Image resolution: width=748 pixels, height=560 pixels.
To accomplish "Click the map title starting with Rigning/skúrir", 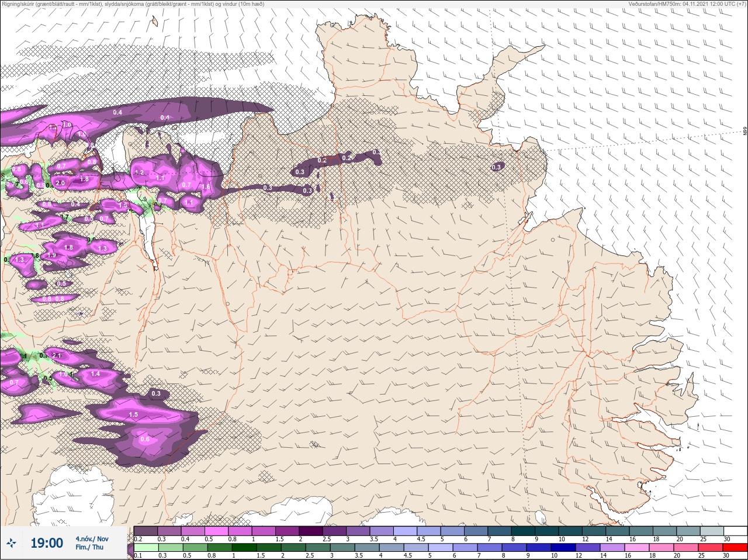I will (133, 4).
